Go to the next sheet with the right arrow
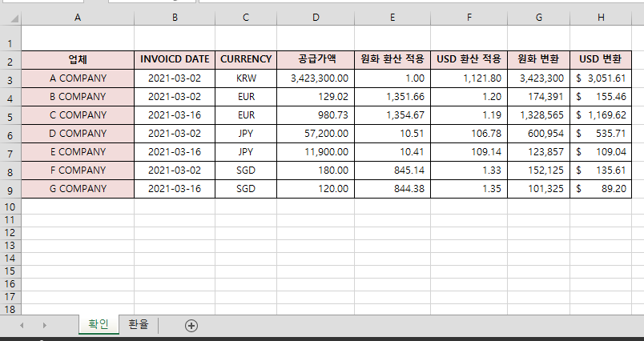The width and height of the screenshot is (644, 341). pyautogui.click(x=44, y=326)
